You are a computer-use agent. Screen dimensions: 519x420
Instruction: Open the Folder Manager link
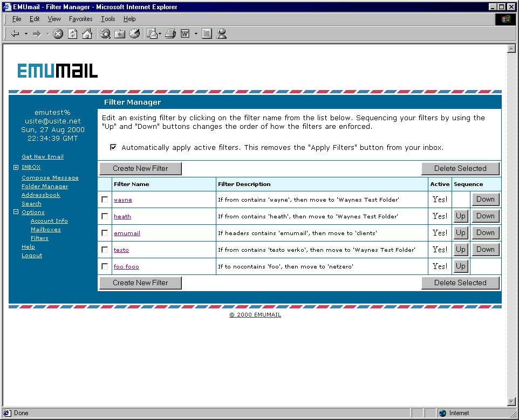click(45, 187)
